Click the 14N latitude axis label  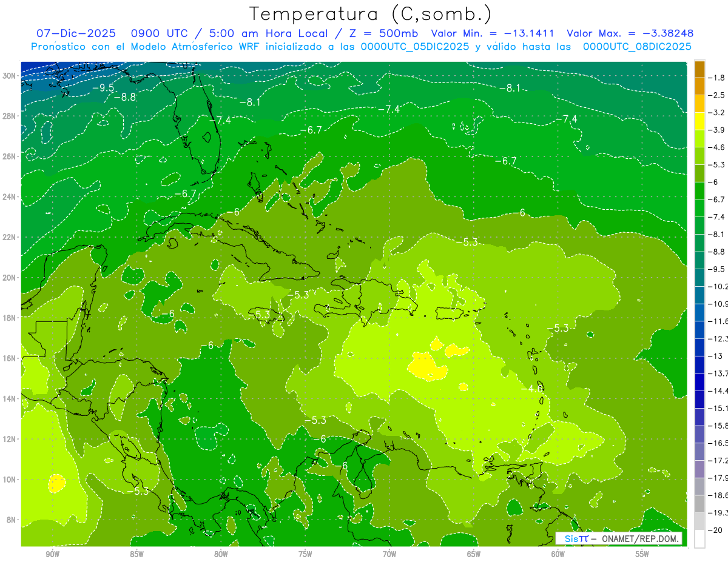click(x=9, y=398)
